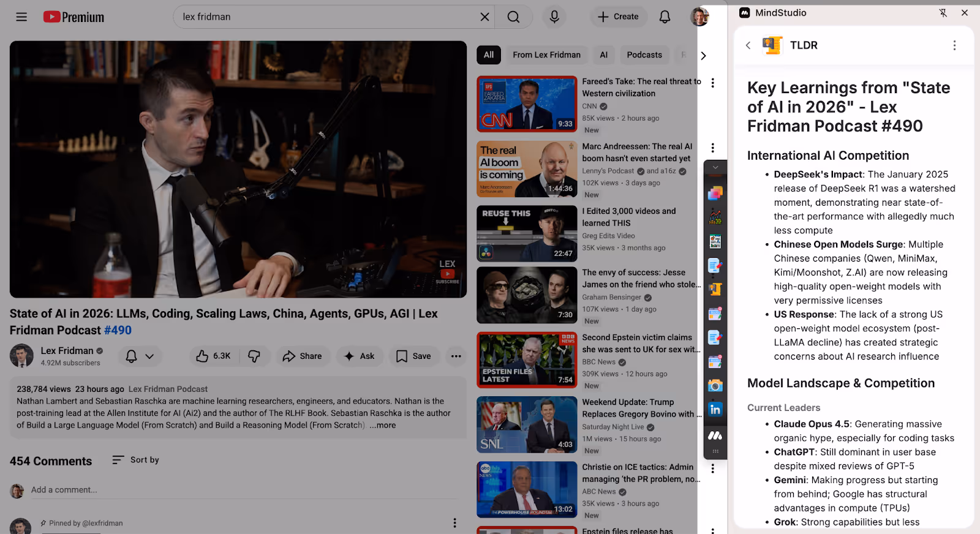The image size is (980, 534).
Task: Open the YouTube hamburger guide menu
Action: pos(21,17)
